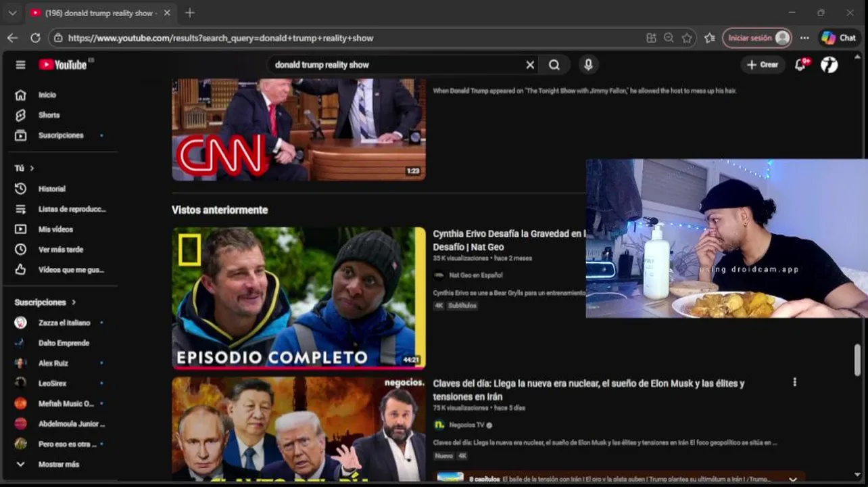Open the YouTube hamburger guide menu
The width and height of the screenshot is (868, 487).
[20, 65]
